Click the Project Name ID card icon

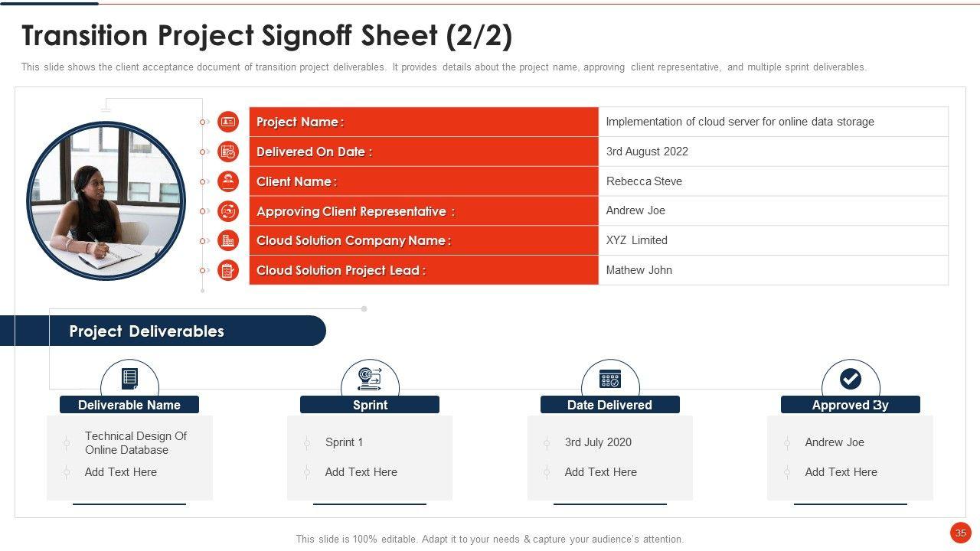(228, 122)
